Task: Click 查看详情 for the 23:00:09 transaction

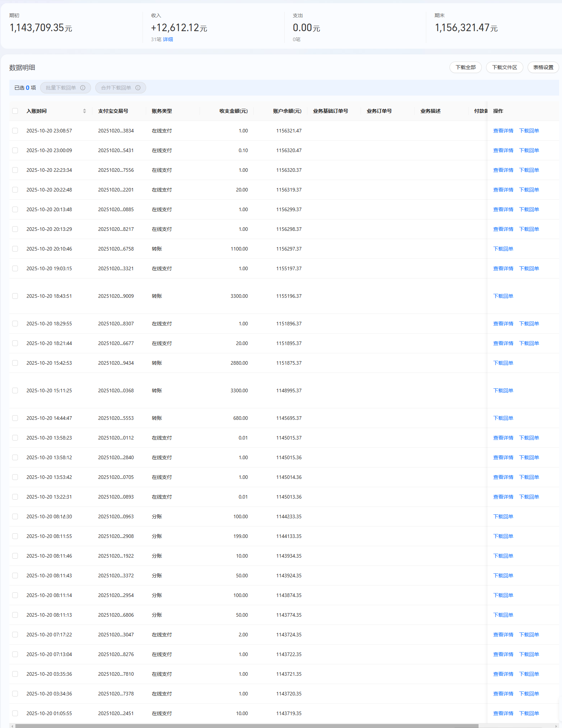Action: (x=503, y=150)
